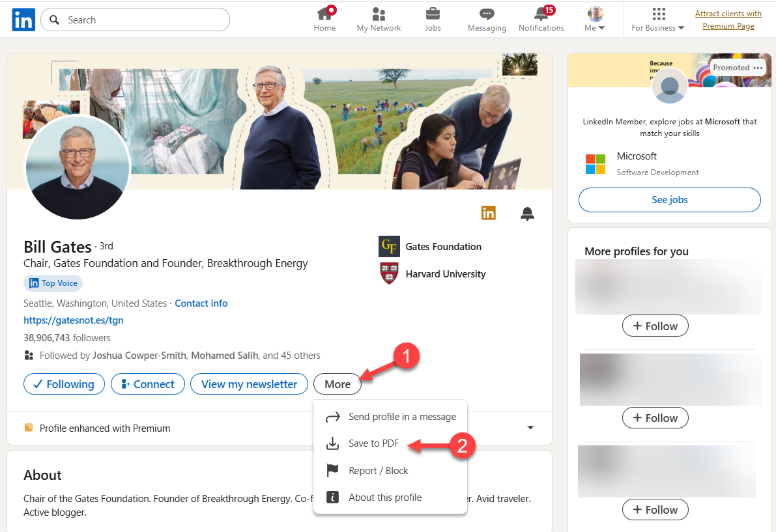Click the LinkedIn logo icon
The image size is (776, 532).
coord(23,20)
